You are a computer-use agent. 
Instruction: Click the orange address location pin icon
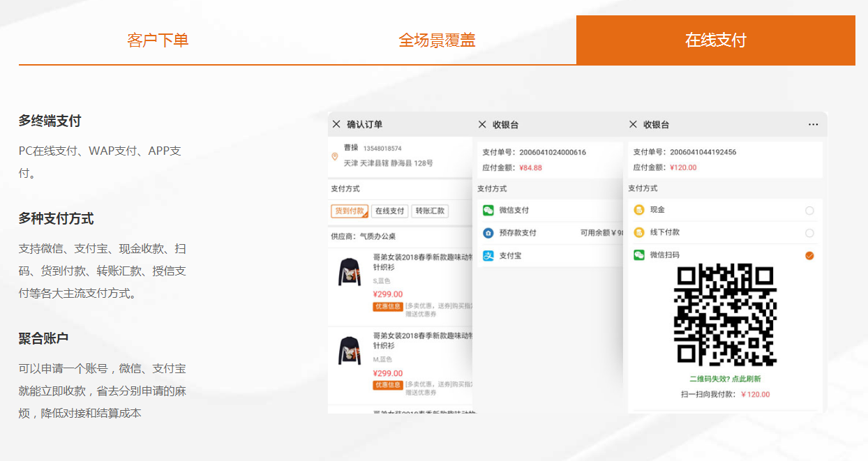335,156
